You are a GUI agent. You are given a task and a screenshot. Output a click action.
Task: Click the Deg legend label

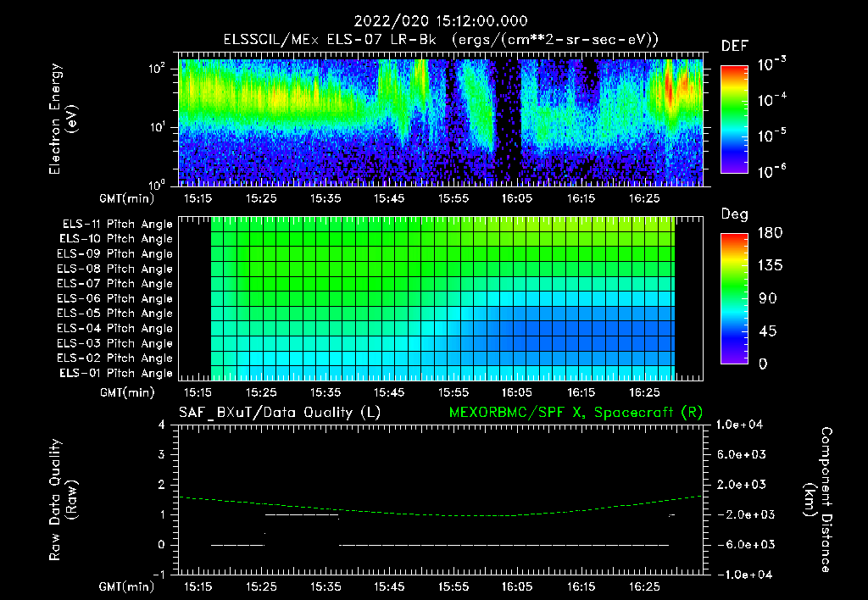tap(735, 214)
